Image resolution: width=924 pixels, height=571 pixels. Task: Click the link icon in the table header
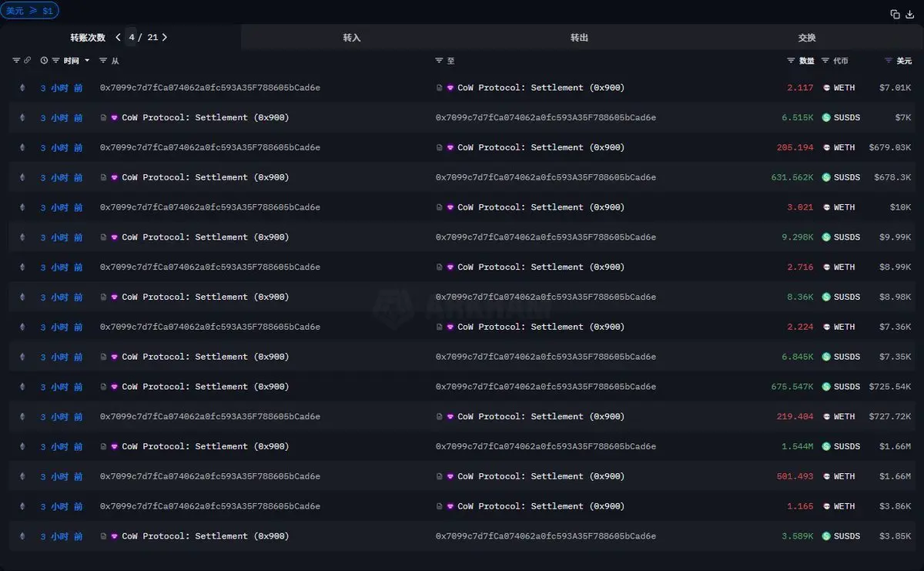27,60
